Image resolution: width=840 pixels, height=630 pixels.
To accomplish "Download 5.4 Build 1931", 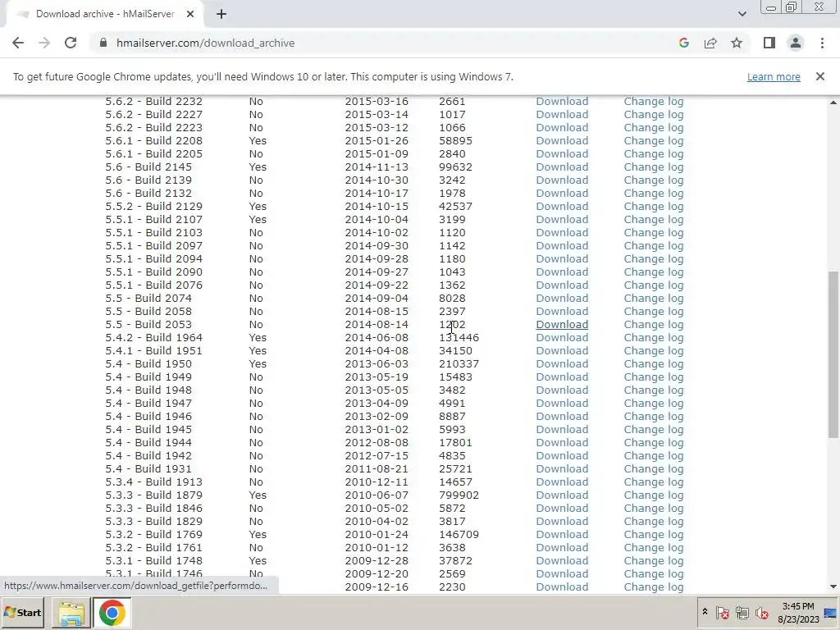I will (x=562, y=468).
